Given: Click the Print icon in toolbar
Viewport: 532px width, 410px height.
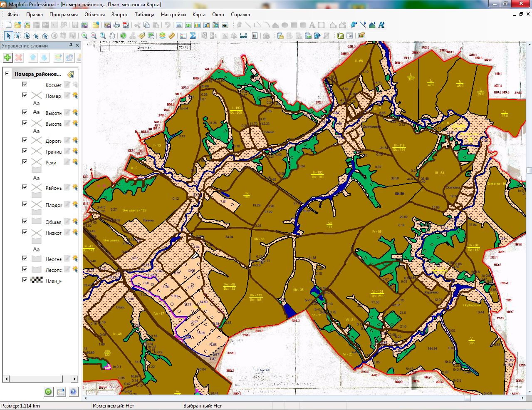Looking at the screenshot, I should coord(117,25).
